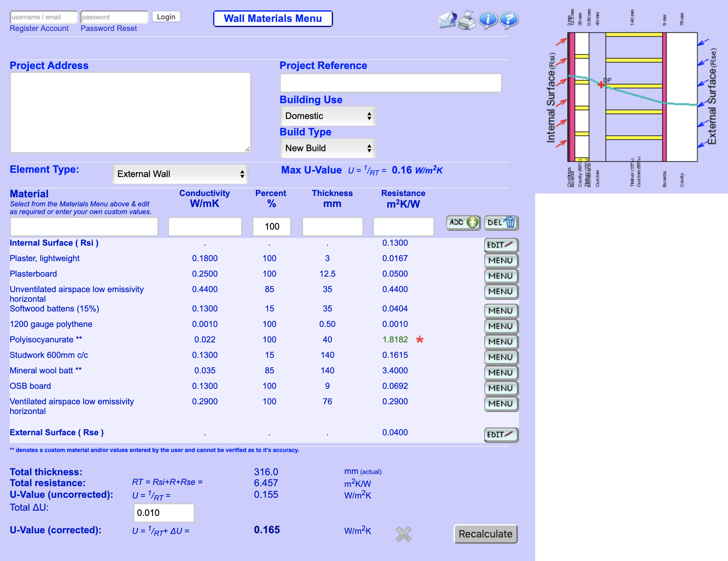Click the email envelope icon
Screen dimensions: 728x561
click(447, 20)
